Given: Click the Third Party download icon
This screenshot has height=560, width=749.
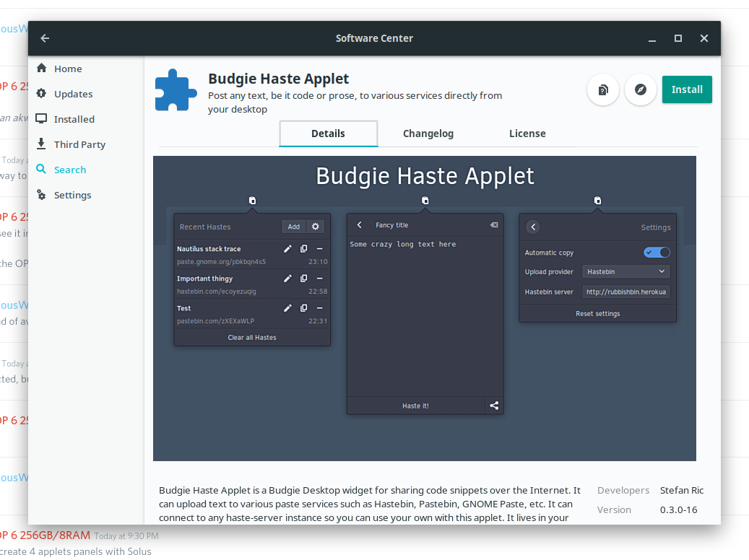Looking at the screenshot, I should click(42, 144).
